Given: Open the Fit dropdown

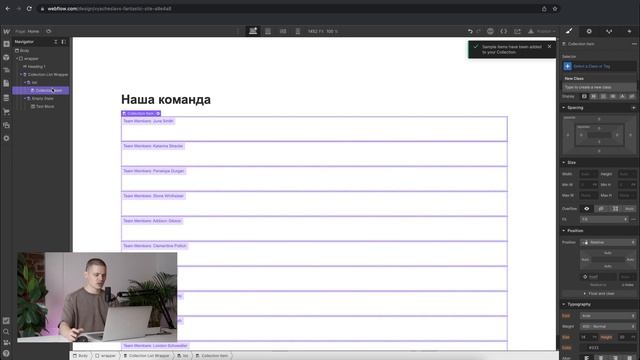Looking at the screenshot, I should (x=604, y=220).
